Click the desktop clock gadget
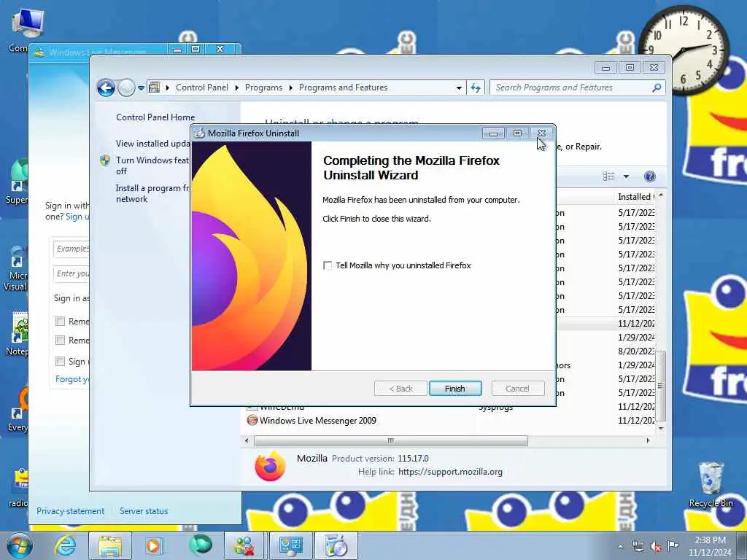 [x=684, y=50]
